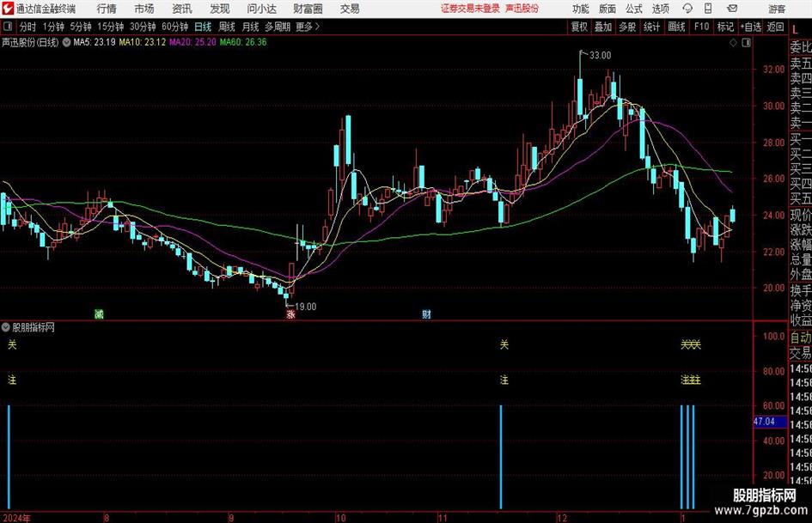Click the 19.00 low price label
Viewport: 812px width, 523px height.
coord(306,307)
